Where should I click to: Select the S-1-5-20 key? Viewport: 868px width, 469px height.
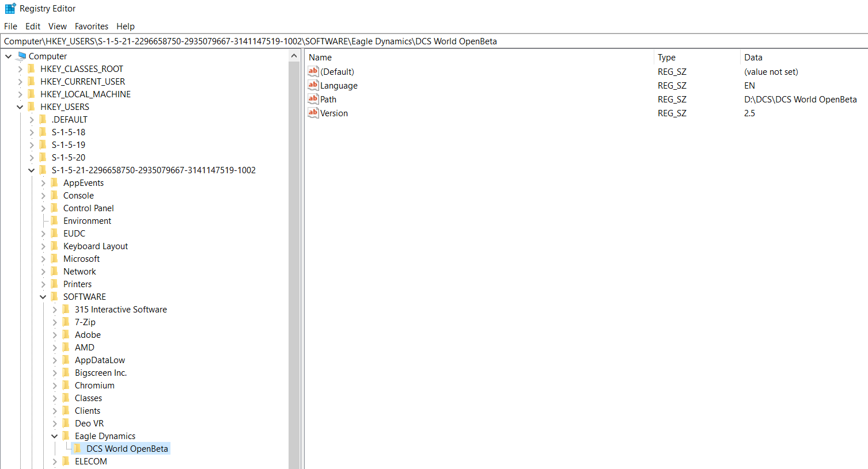(x=69, y=158)
